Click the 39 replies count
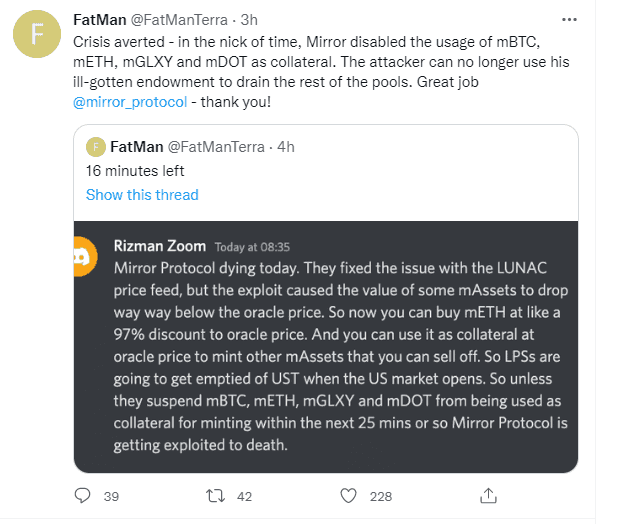The width and height of the screenshot is (623, 524). pyautogui.click(x=111, y=494)
